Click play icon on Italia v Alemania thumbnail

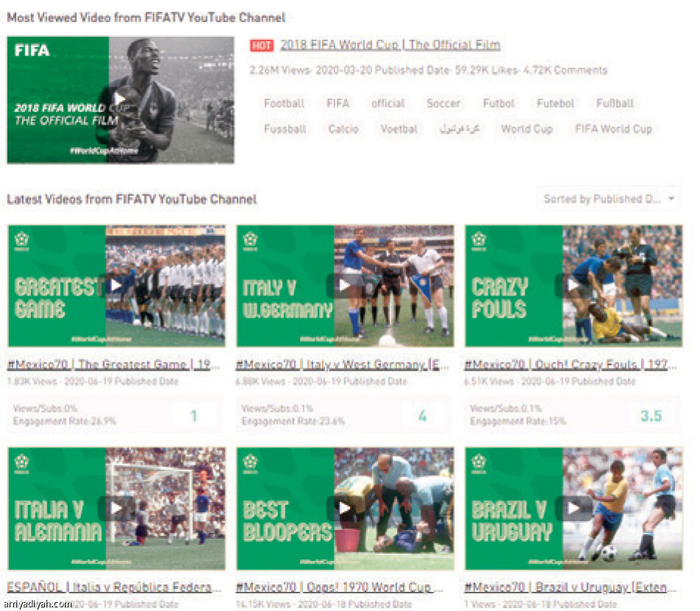(116, 508)
